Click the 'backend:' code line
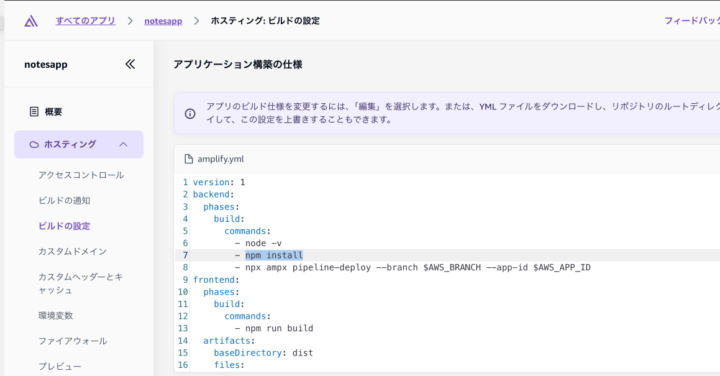720x376 pixels. (214, 194)
